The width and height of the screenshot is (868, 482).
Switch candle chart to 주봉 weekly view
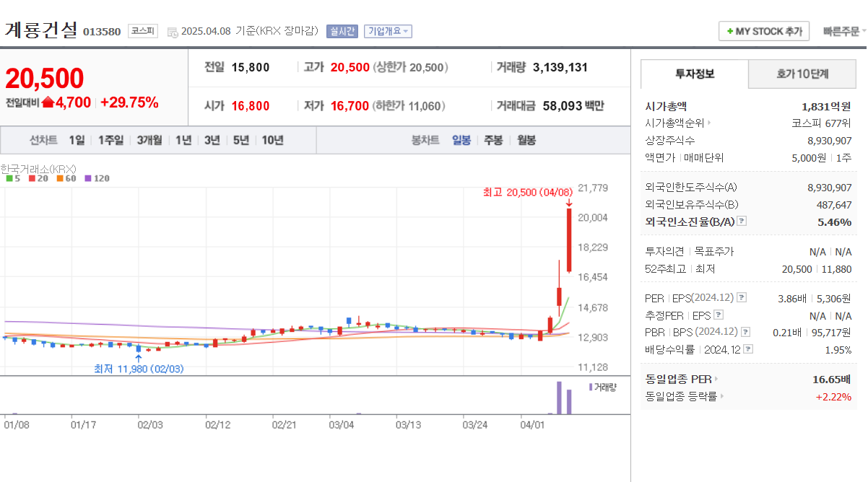[x=492, y=140]
